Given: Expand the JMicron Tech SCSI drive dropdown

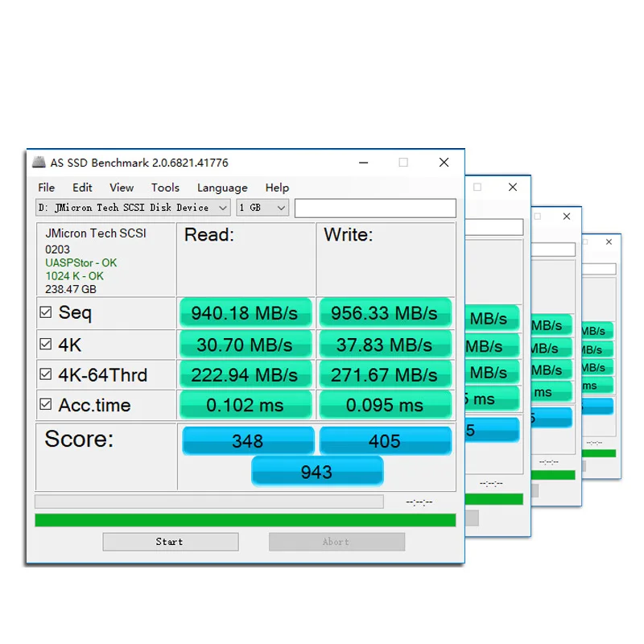Looking at the screenshot, I should (133, 208).
